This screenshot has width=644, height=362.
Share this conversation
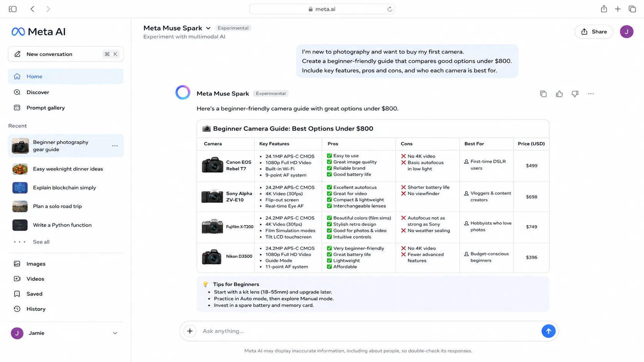[594, 32]
